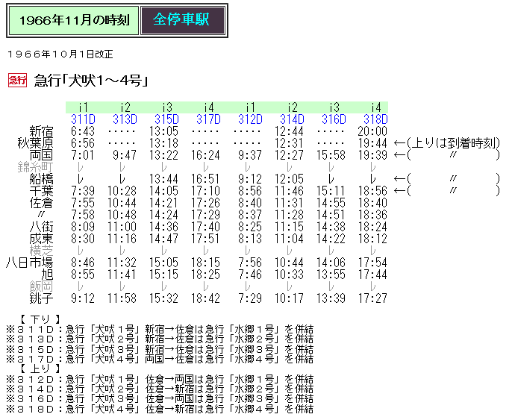Click the ※312D 犬吠1号 note line

pyautogui.click(x=160, y=379)
